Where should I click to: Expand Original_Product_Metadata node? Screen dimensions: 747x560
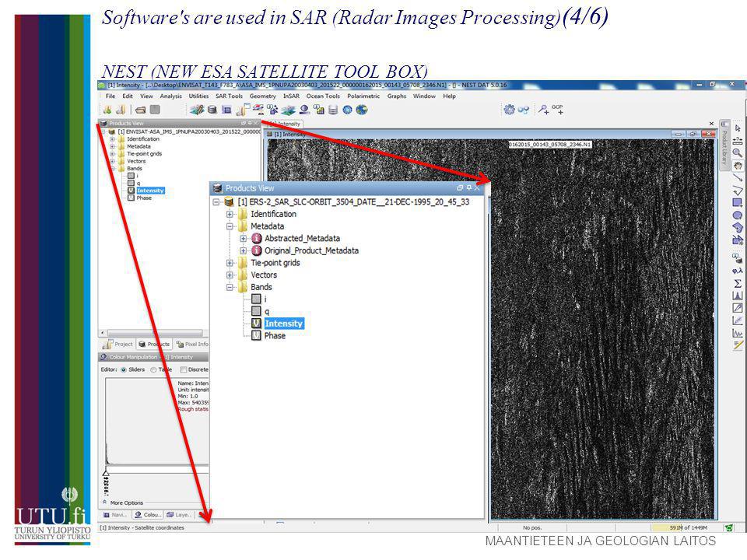(x=244, y=250)
